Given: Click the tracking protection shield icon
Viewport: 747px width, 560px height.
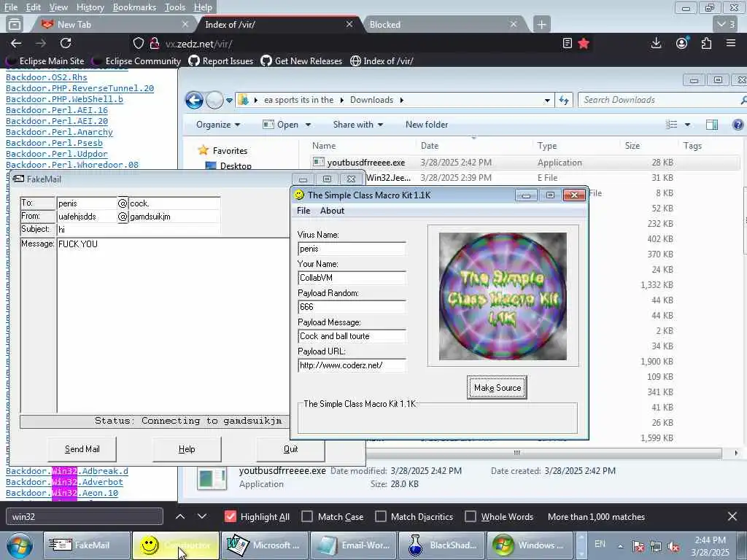Looking at the screenshot, I should click(x=138, y=44).
